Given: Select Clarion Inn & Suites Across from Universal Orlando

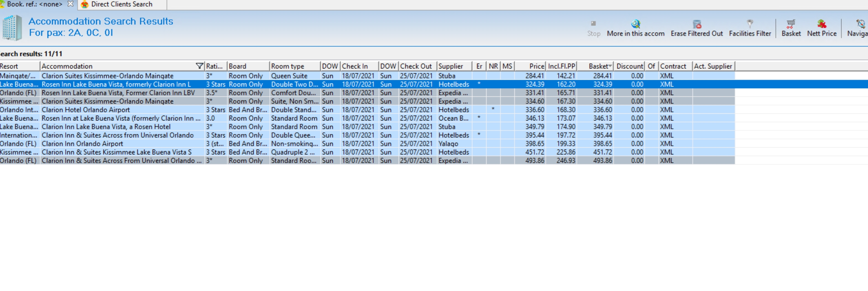Looking at the screenshot, I should tap(367, 135).
